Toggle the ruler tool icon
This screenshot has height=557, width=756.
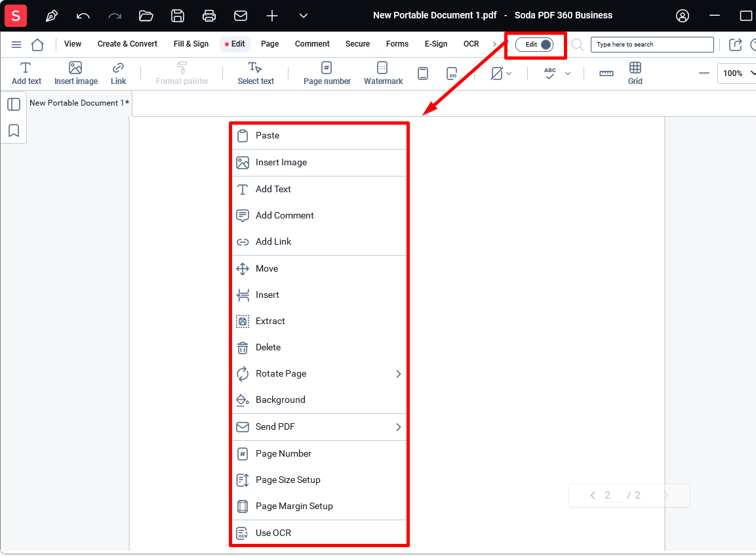click(x=606, y=73)
